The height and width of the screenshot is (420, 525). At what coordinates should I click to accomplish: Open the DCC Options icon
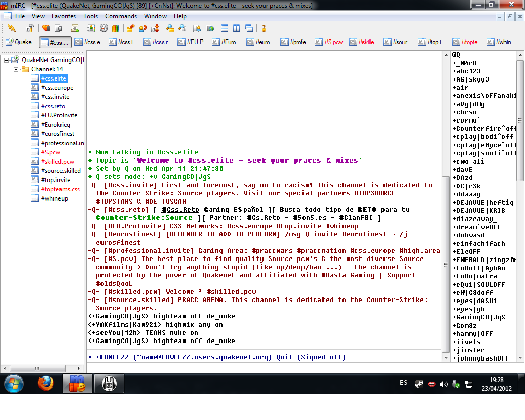[155, 29]
